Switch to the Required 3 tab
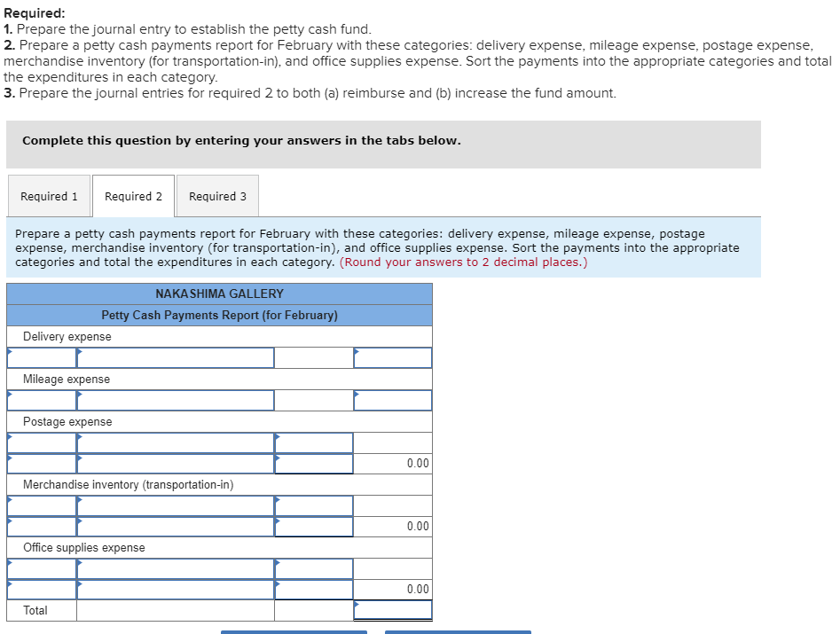 point(216,196)
